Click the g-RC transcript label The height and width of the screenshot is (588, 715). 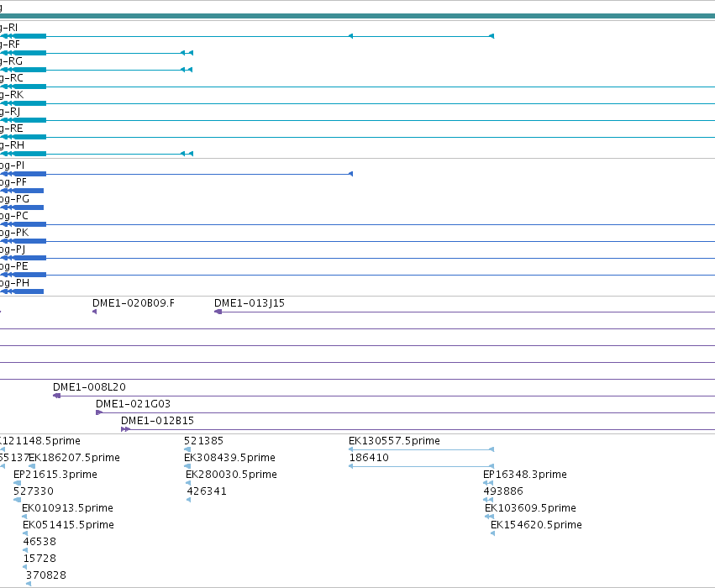pyautogui.click(x=12, y=78)
